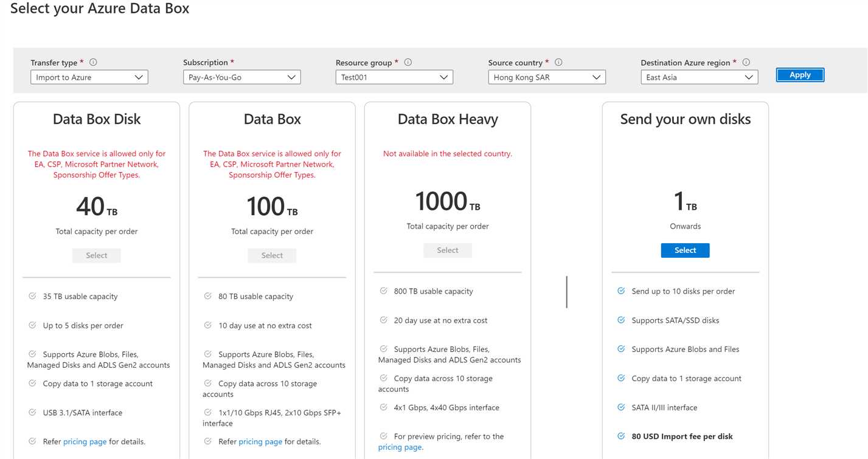This screenshot has width=868, height=459.
Task: Click the Data Box Disk card title
Action: tap(97, 119)
